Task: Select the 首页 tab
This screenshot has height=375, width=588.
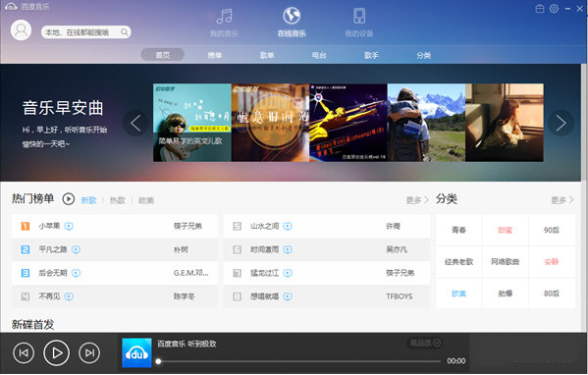Action: pyautogui.click(x=163, y=55)
